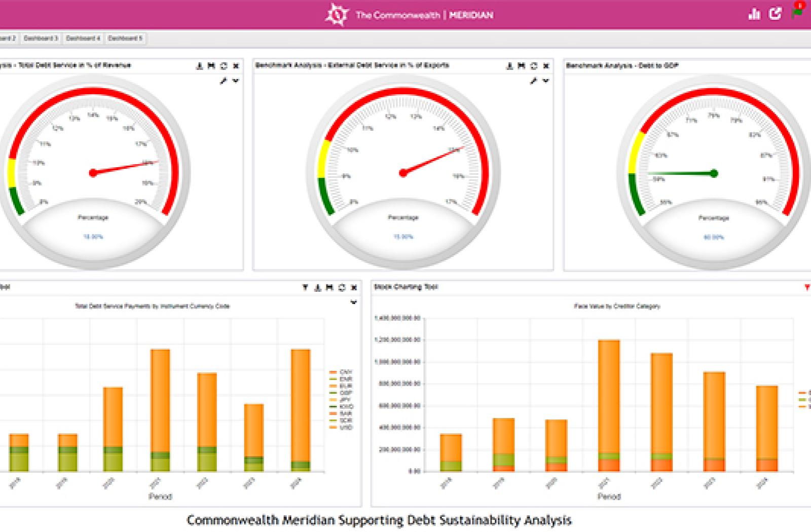Refresh the External Debt Service in % of Exports panel
Viewport: 811px width, 532px height.
(x=534, y=66)
